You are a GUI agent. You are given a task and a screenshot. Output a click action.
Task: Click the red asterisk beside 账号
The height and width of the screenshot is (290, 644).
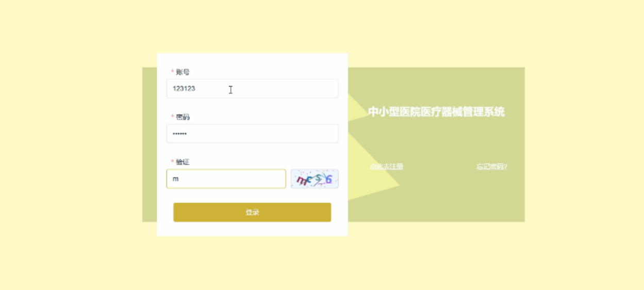pyautogui.click(x=173, y=72)
